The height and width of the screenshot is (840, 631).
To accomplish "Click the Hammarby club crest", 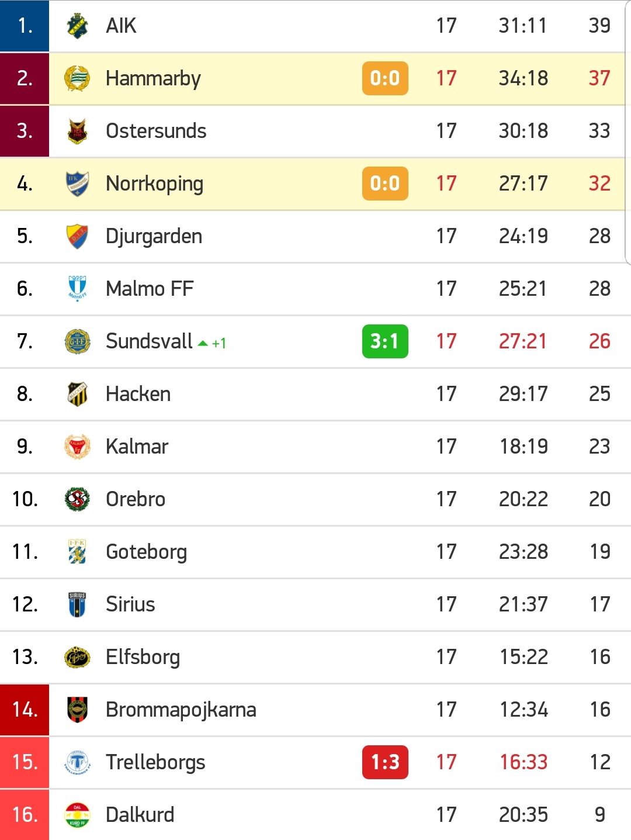I will [x=77, y=78].
